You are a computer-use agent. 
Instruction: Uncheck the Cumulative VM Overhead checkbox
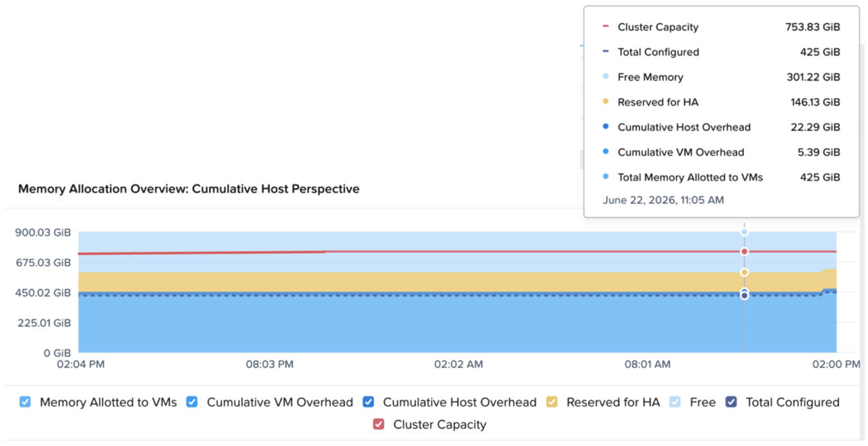coord(192,402)
